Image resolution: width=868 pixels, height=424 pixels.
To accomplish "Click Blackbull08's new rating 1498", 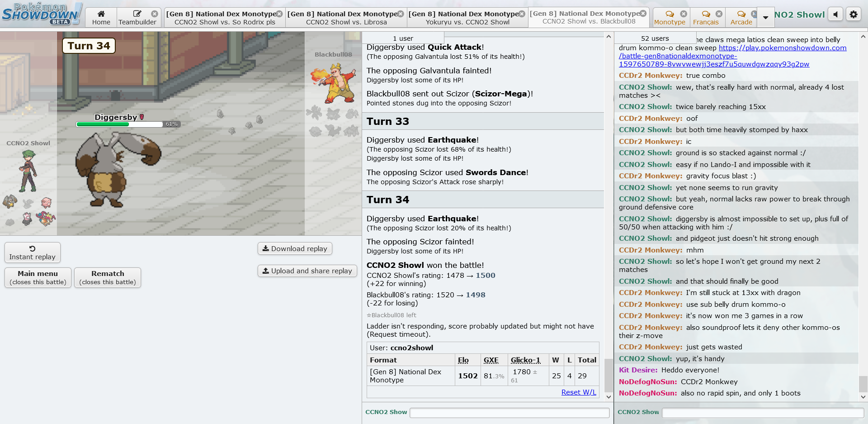I will tap(476, 295).
